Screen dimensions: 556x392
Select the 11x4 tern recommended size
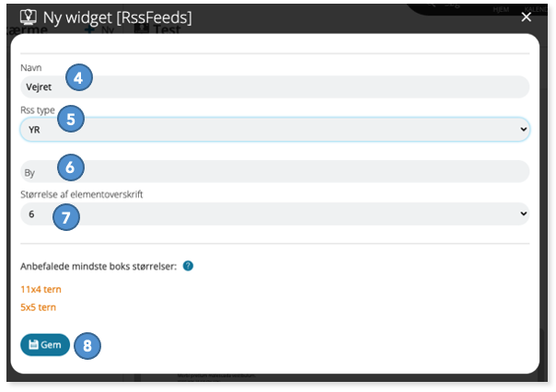(x=41, y=289)
